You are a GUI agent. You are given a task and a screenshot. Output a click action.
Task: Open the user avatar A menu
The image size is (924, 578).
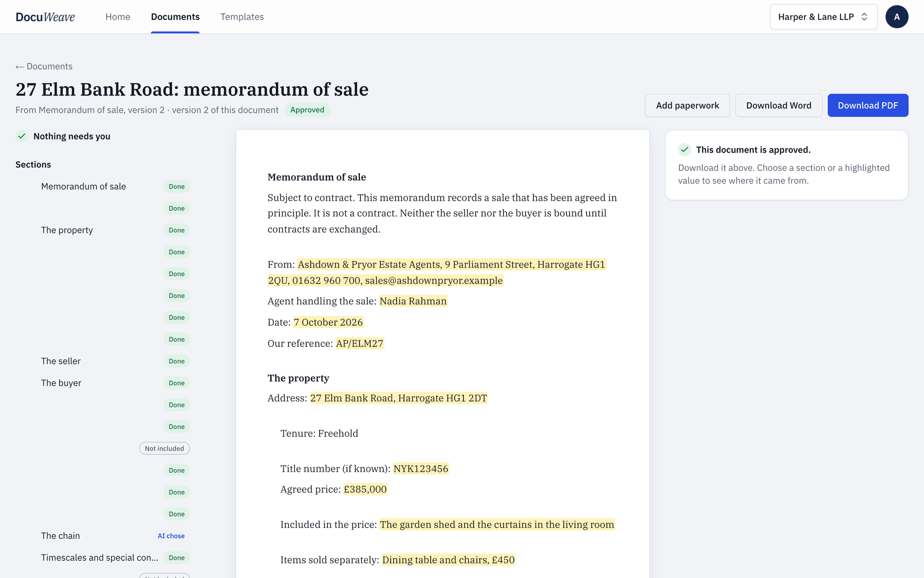pyautogui.click(x=897, y=17)
